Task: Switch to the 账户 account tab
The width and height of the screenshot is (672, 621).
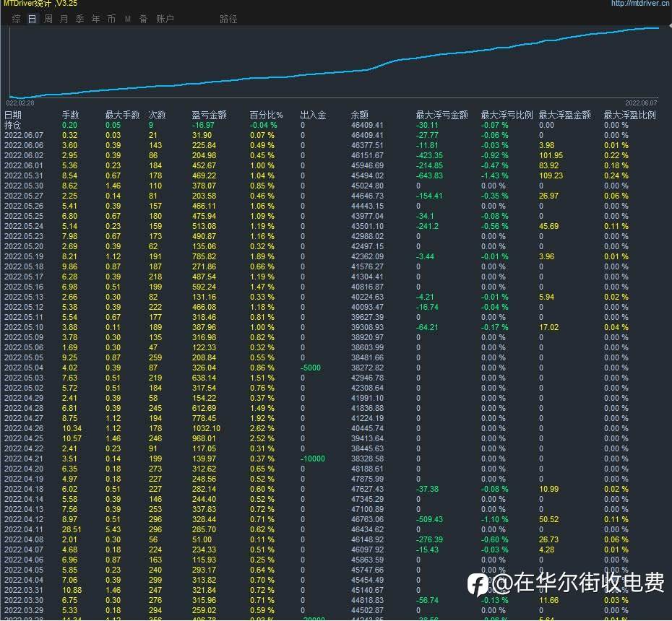Action: tap(165, 19)
